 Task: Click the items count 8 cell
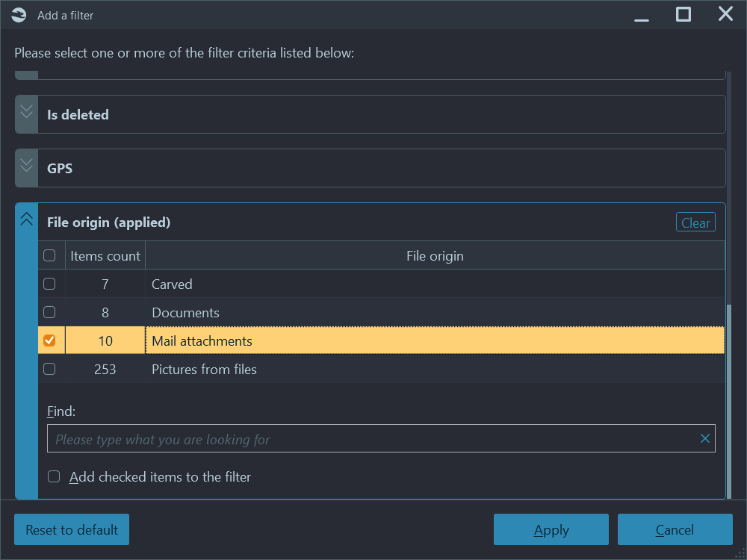[105, 313]
